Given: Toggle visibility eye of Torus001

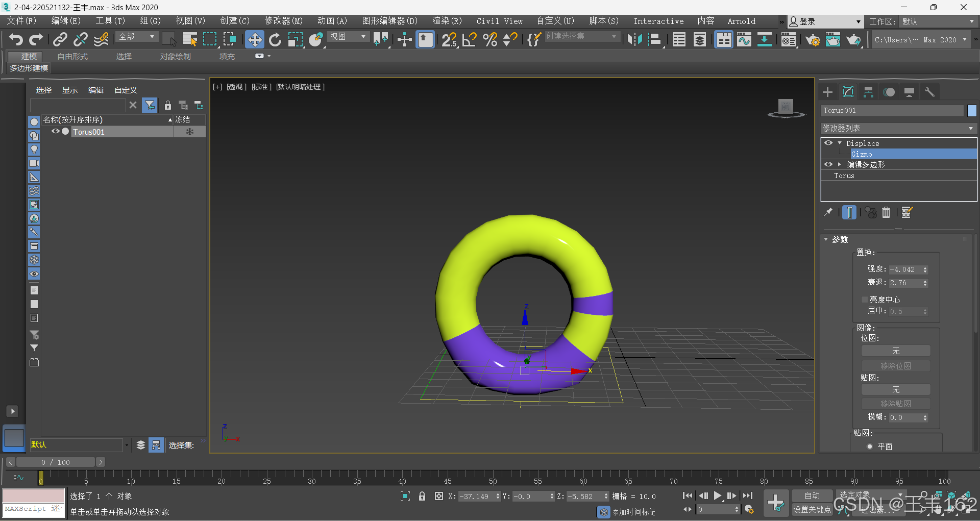Looking at the screenshot, I should (56, 131).
